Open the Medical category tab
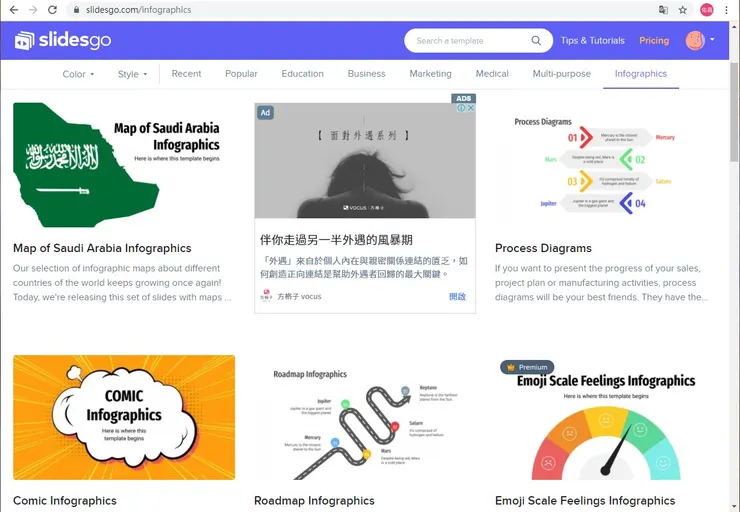740x512 pixels. point(492,74)
